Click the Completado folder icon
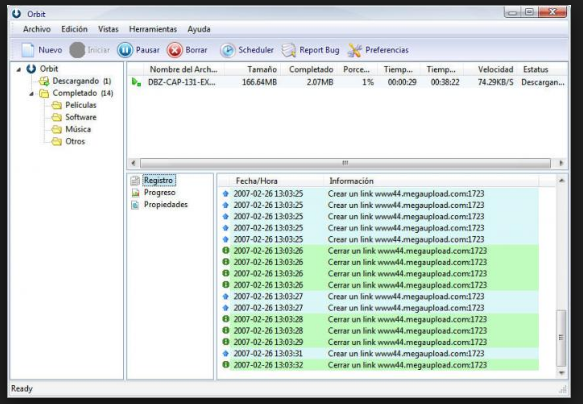This screenshot has width=583, height=404. [44, 93]
